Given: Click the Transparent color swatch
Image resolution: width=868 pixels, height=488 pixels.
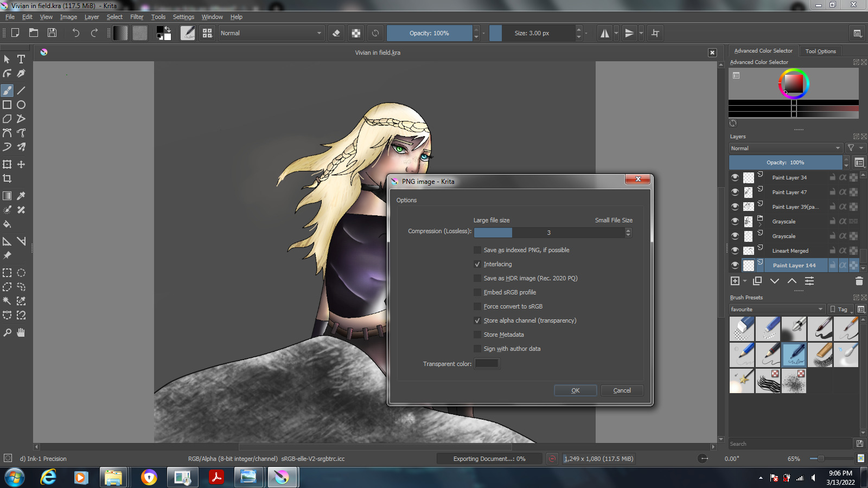Looking at the screenshot, I should (487, 364).
